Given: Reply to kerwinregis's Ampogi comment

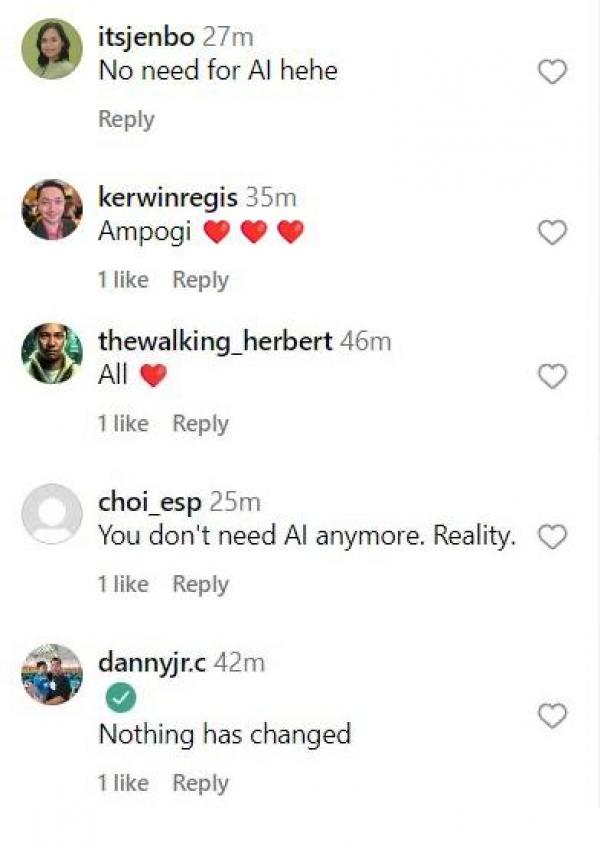Looking at the screenshot, I should click(x=200, y=280).
